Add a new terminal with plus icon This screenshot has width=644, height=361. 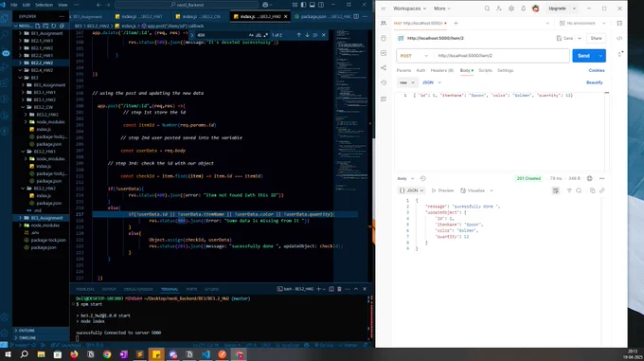pos(318,289)
